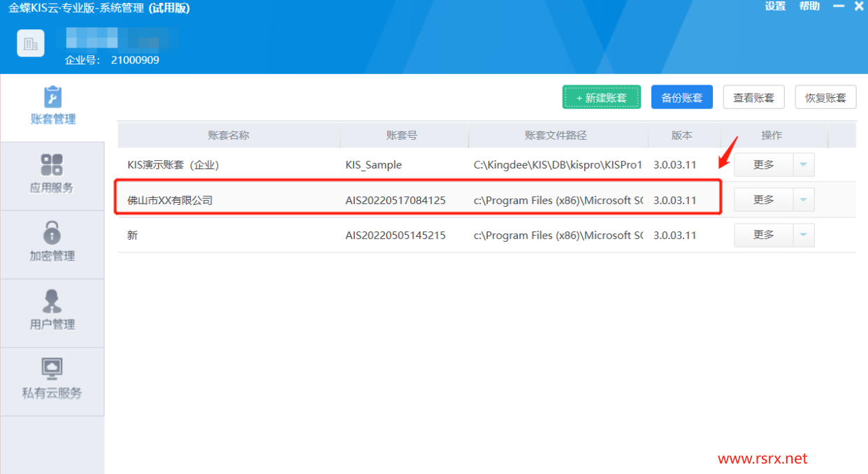868x474 pixels.
Task: Switch to 私有云服务 tab label
Action: (52, 393)
